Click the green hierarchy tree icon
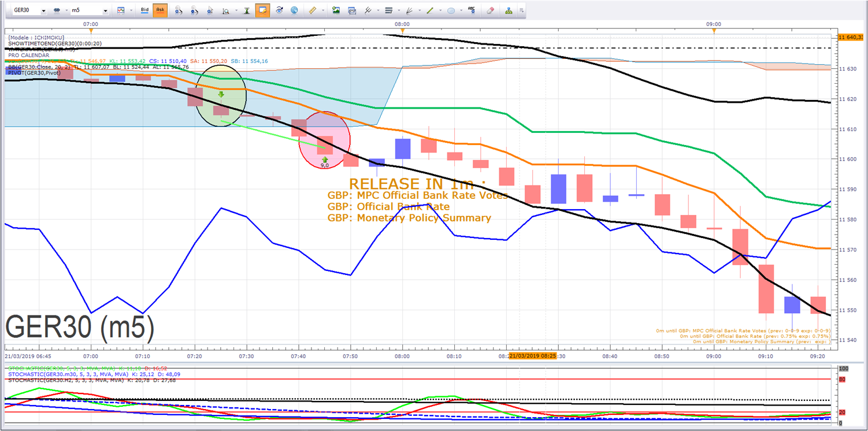The image size is (868, 431). (x=509, y=10)
